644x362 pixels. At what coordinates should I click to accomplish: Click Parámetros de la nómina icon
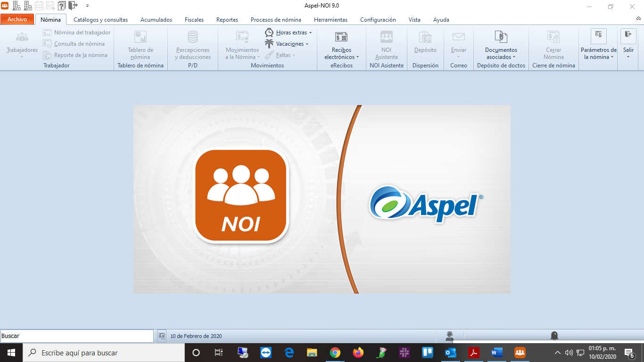pos(599,36)
